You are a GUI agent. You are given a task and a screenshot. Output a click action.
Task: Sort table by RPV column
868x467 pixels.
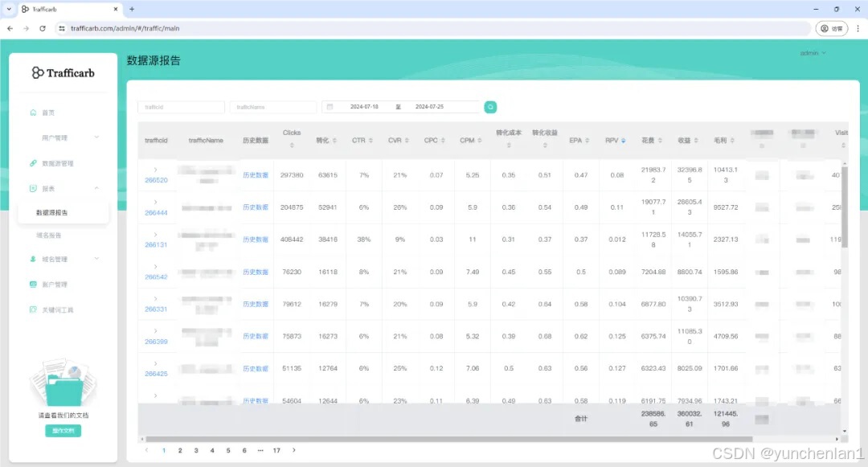click(x=624, y=141)
